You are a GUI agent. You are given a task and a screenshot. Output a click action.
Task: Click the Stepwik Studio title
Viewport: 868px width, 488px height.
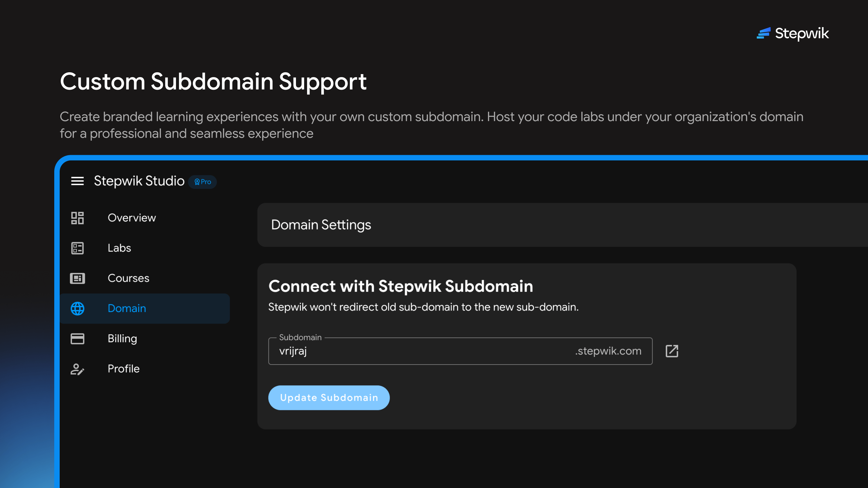click(139, 181)
